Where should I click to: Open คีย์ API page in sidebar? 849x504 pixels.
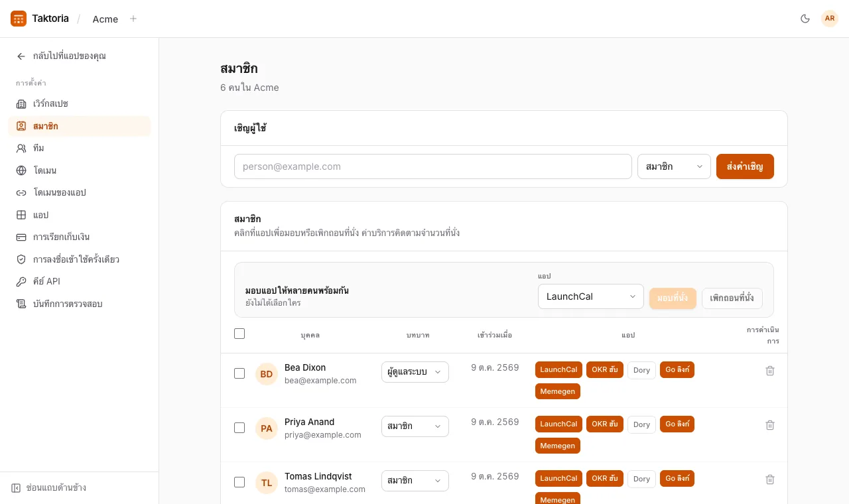[x=80, y=282]
